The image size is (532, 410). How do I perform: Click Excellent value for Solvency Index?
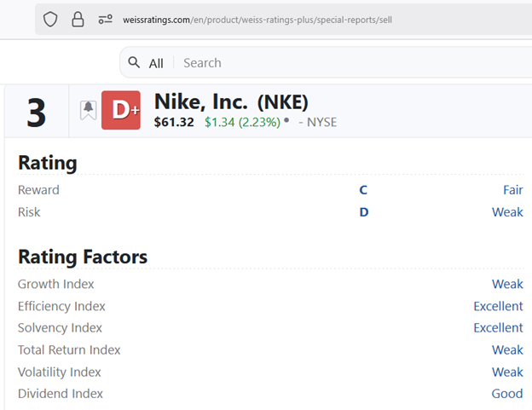pyautogui.click(x=498, y=327)
